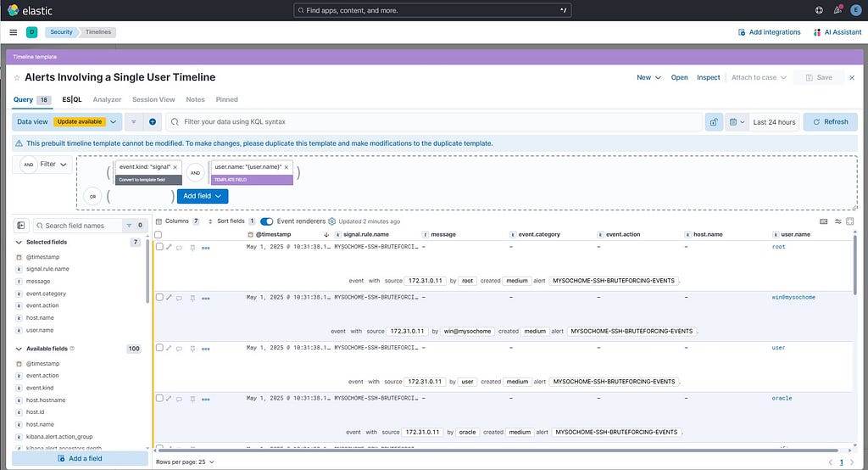868x470 pixels.
Task: Open more actions for user alert row
Action: [x=206, y=349]
